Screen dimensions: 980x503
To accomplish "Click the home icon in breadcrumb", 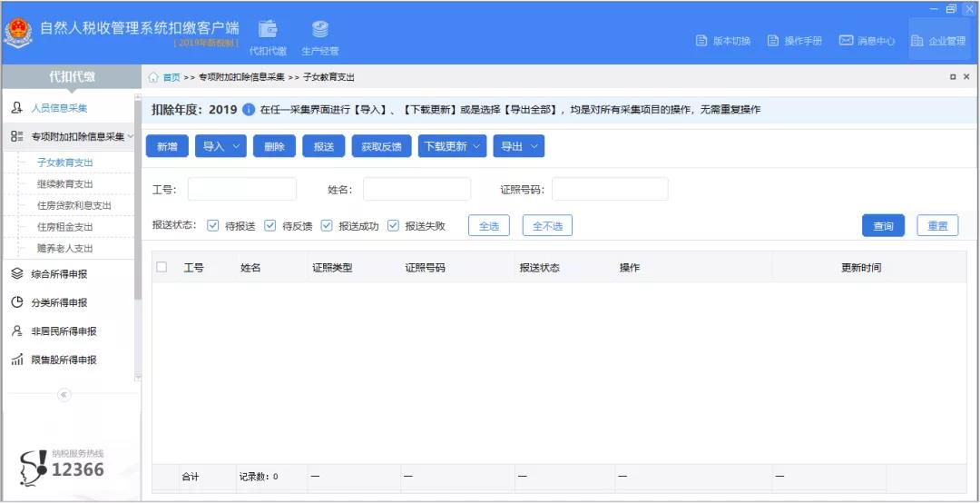I will (154, 77).
